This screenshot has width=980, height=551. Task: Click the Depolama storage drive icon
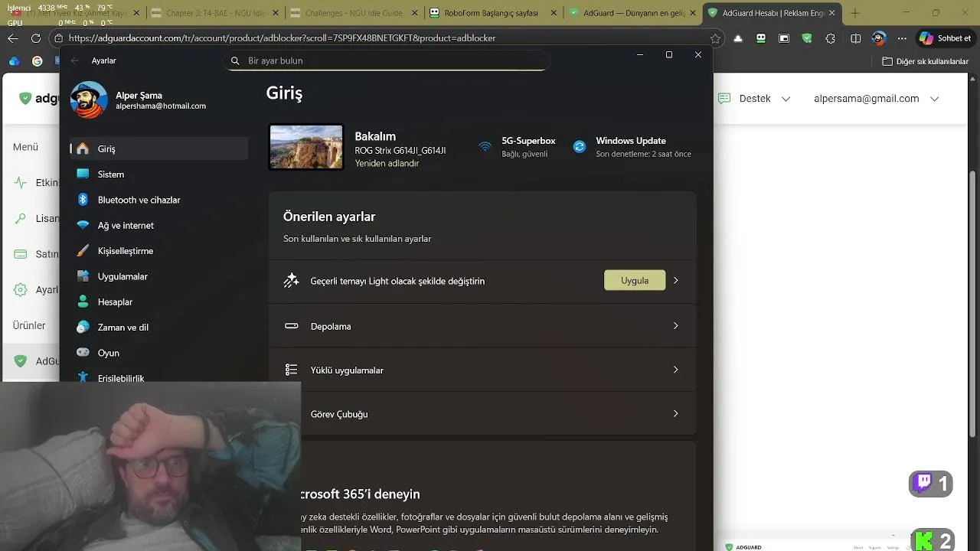tap(291, 325)
